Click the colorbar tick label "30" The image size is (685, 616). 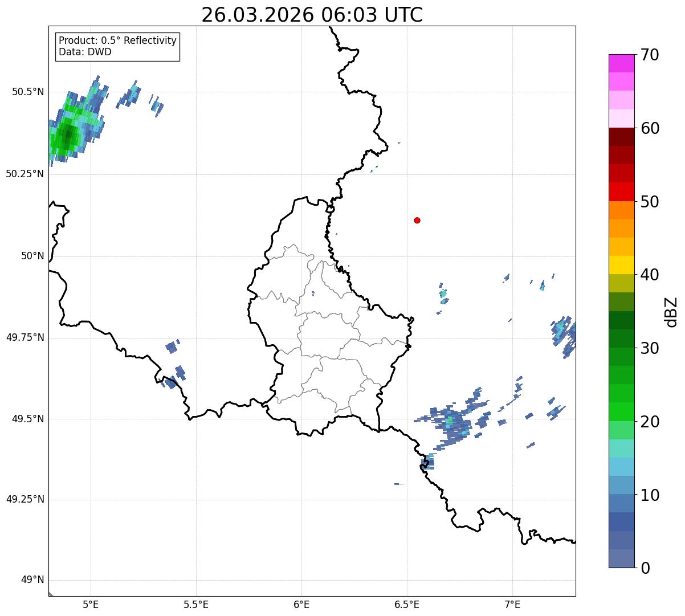650,348
